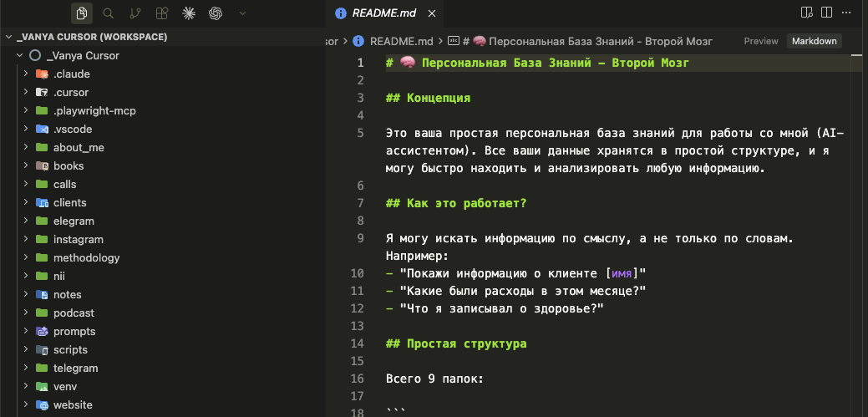
Task: Collapse the _VANYA CURSOR workspace section
Action: (x=9, y=37)
